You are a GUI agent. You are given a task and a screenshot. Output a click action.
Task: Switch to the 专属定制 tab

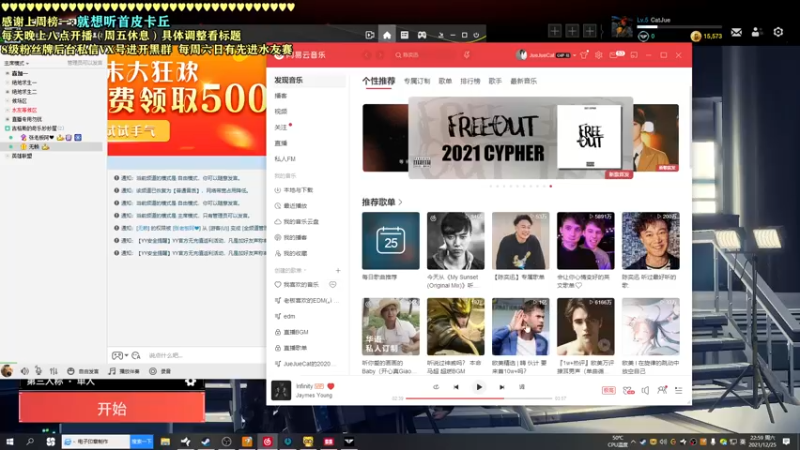[x=417, y=81]
